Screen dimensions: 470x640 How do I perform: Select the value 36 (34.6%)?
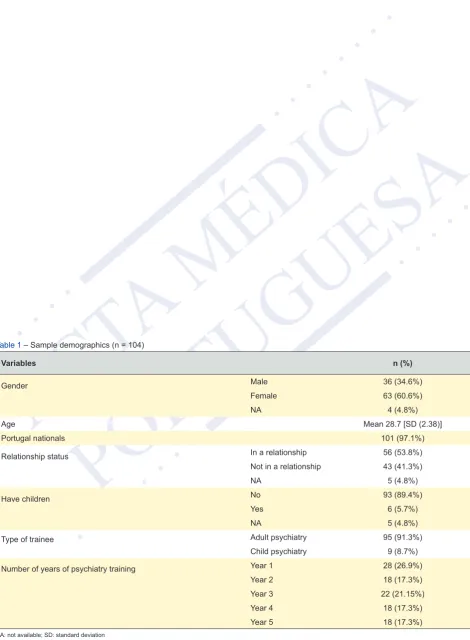(402, 382)
